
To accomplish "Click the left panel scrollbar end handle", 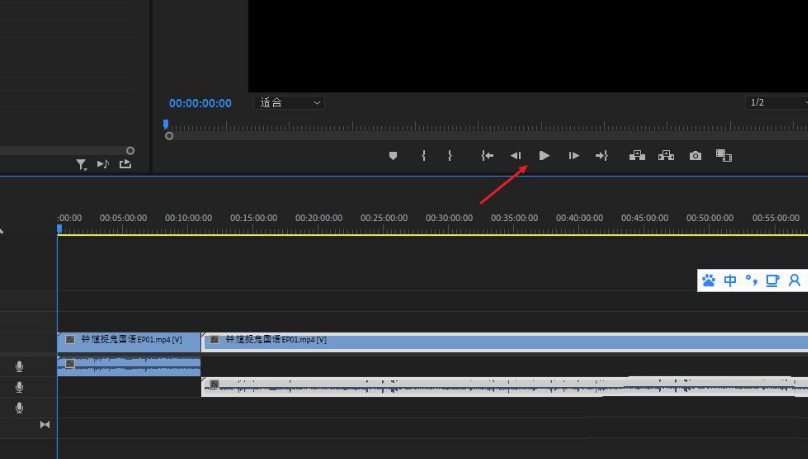I will [130, 150].
